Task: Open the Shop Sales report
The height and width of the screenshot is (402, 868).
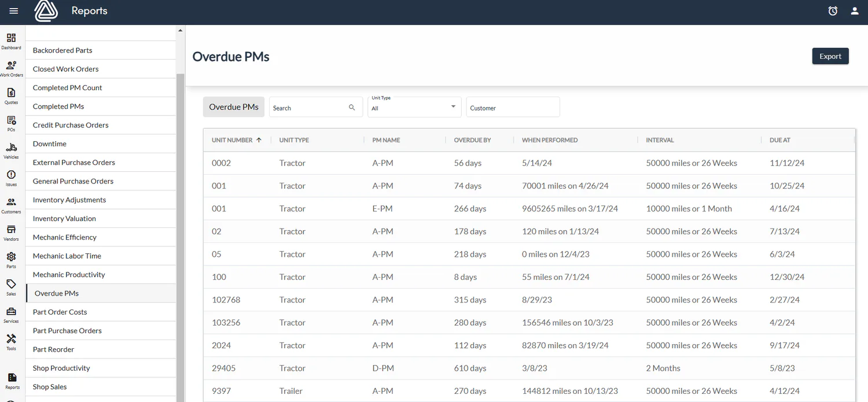Action: [101, 387]
